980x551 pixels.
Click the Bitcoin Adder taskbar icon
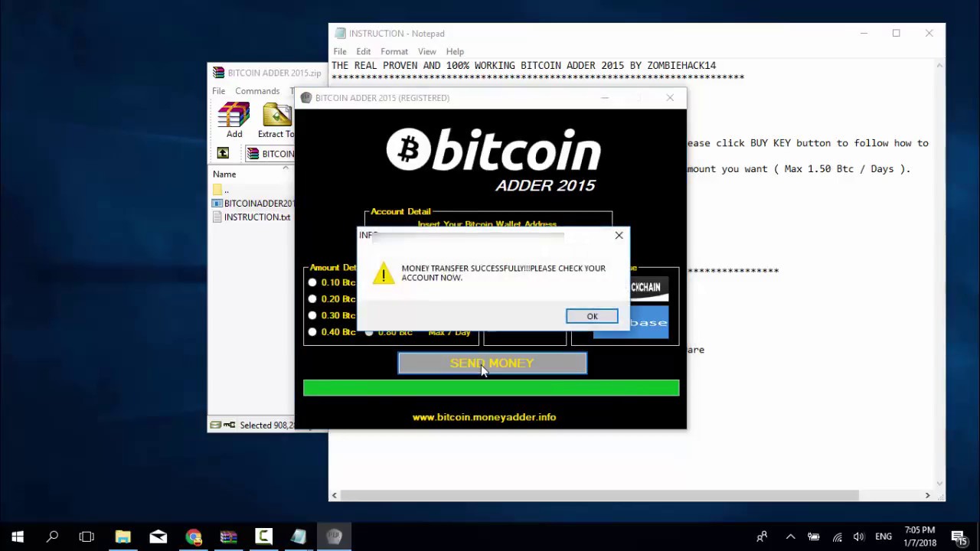click(334, 537)
